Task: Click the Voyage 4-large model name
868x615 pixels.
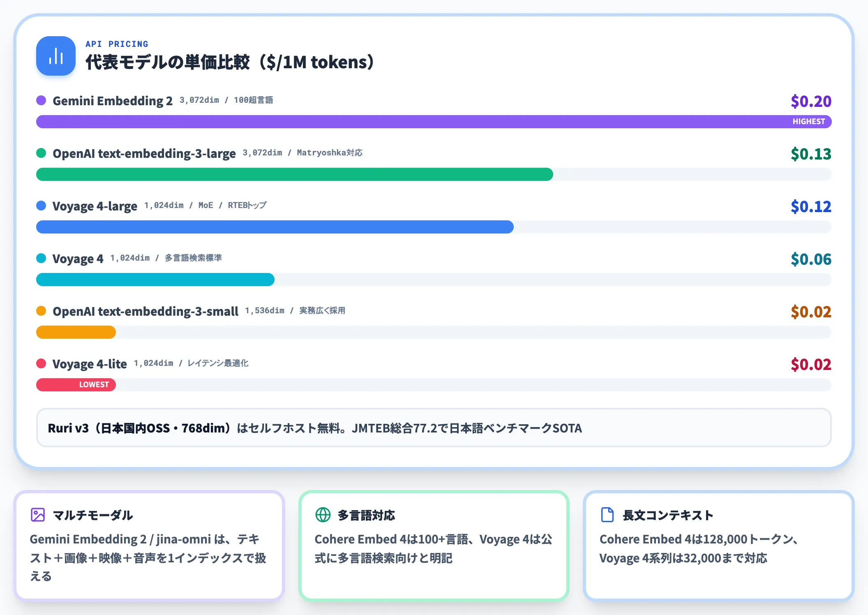Action: [x=95, y=206]
